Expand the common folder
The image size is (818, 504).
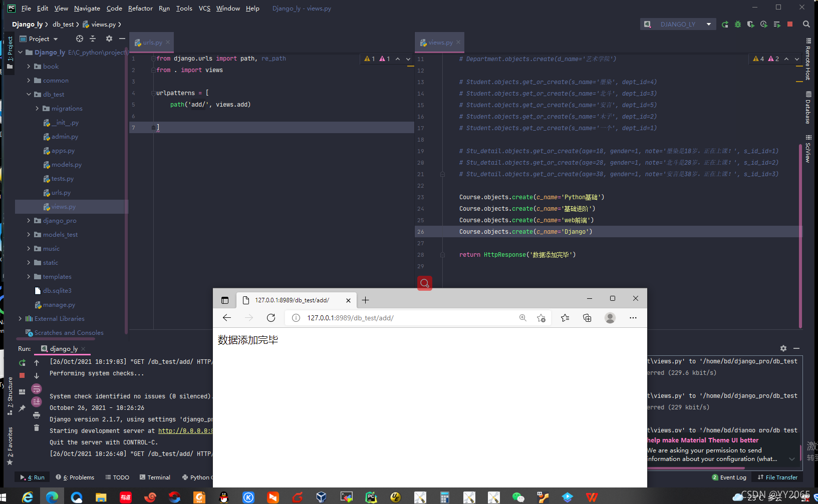(x=29, y=80)
